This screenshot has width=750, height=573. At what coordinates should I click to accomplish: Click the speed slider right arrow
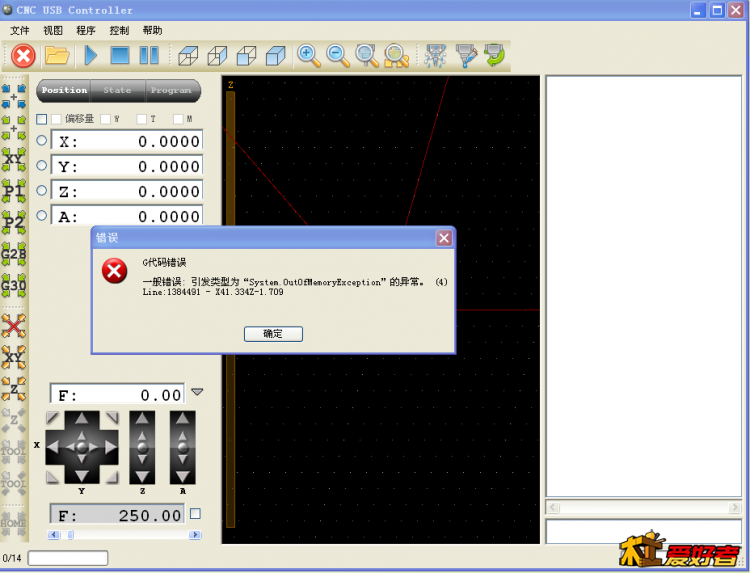195,535
